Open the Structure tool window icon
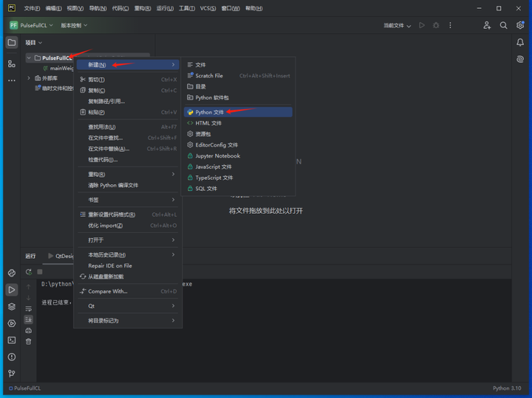This screenshot has height=398, width=532. pos(12,64)
